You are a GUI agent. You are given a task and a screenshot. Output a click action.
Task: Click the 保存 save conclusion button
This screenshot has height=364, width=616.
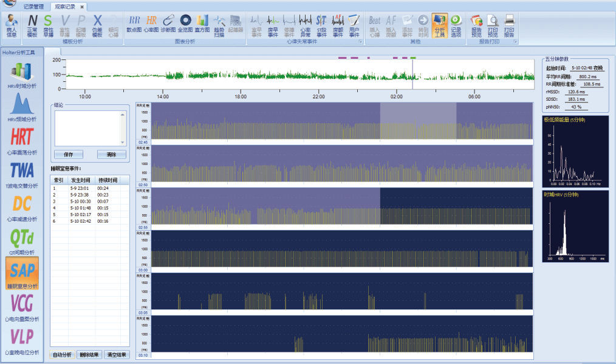point(69,155)
